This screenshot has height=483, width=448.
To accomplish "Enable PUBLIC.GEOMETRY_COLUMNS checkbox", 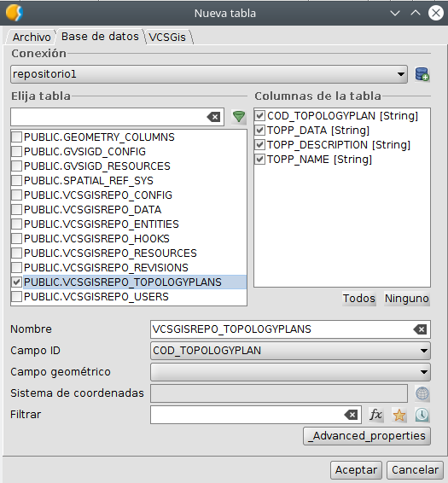I will click(16, 137).
